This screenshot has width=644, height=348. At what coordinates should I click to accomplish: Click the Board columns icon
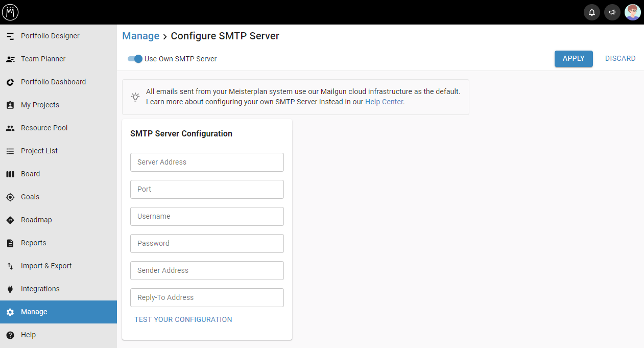10,174
